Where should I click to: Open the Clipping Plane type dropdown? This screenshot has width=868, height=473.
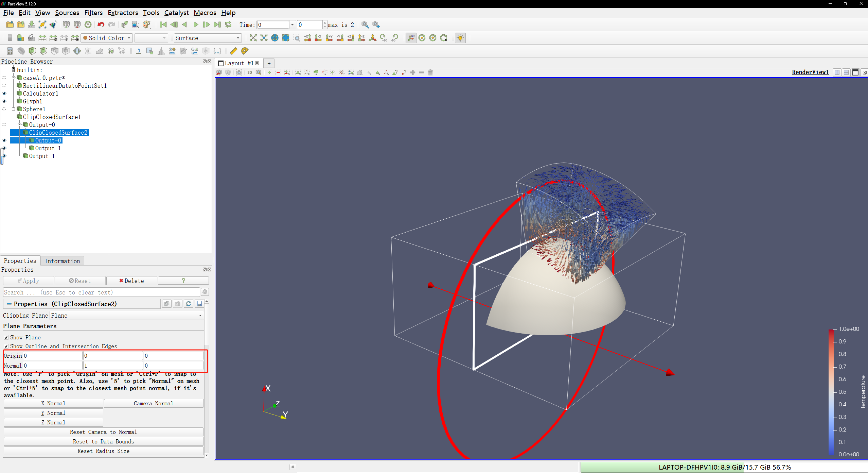pos(127,316)
